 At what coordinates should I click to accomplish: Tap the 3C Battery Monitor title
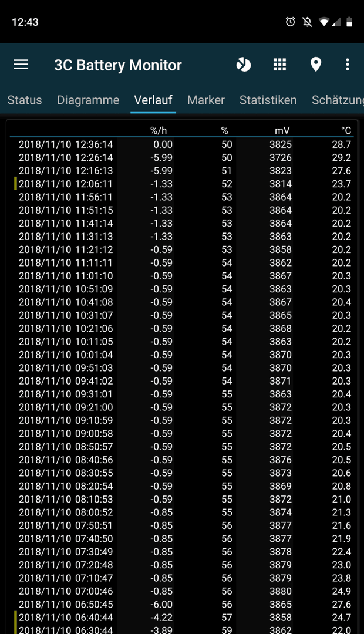tap(118, 65)
